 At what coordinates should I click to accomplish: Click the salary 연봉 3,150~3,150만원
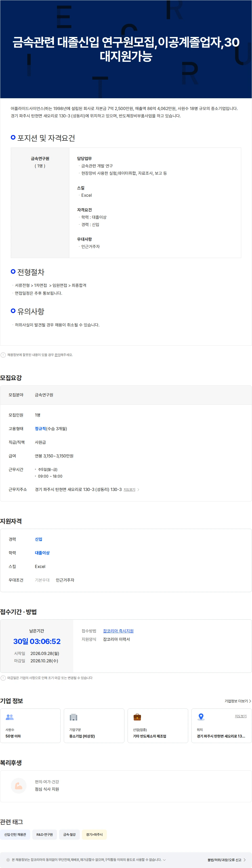point(54,456)
